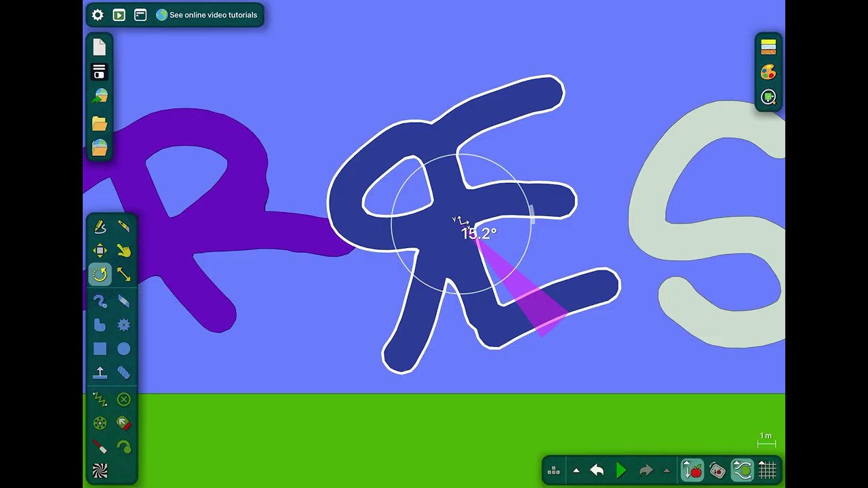Viewport: 868px width, 488px height.
Task: Select the Circle tool
Action: [x=123, y=349]
